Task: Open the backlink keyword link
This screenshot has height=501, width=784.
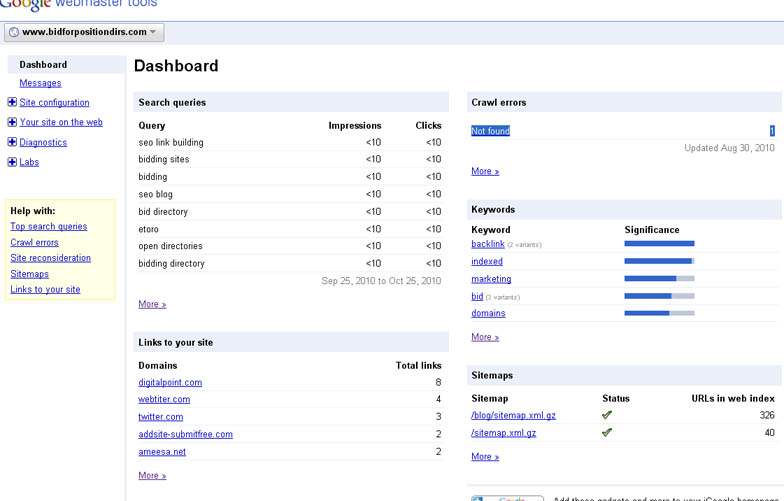Action: click(488, 244)
